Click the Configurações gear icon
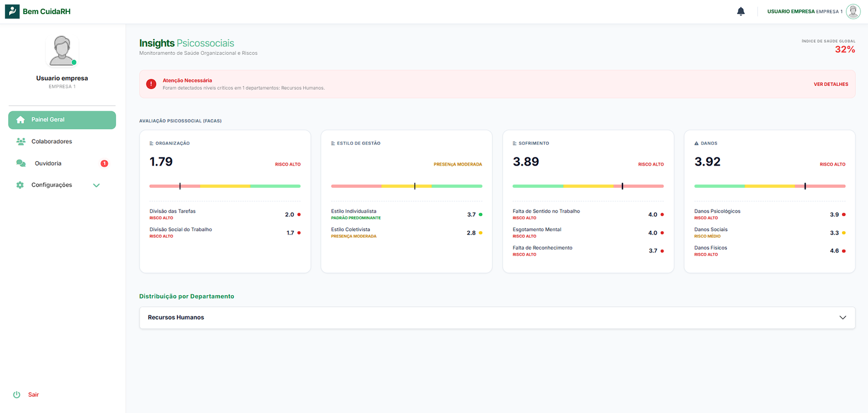The image size is (868, 413). point(20,185)
